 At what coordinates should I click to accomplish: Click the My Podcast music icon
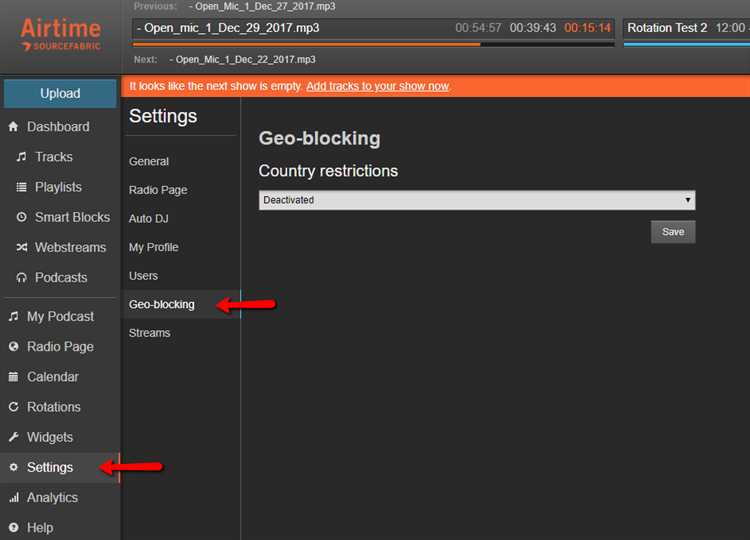point(13,316)
